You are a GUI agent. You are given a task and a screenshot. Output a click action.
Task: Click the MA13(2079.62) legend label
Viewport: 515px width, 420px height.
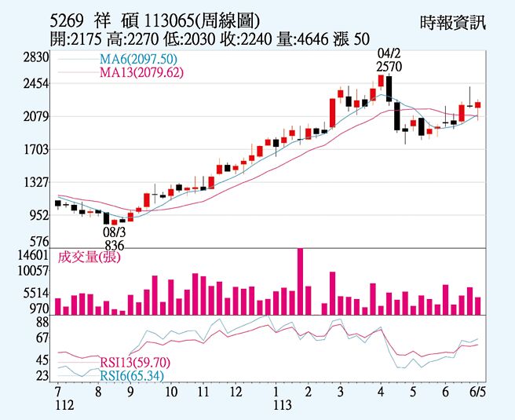coord(141,73)
